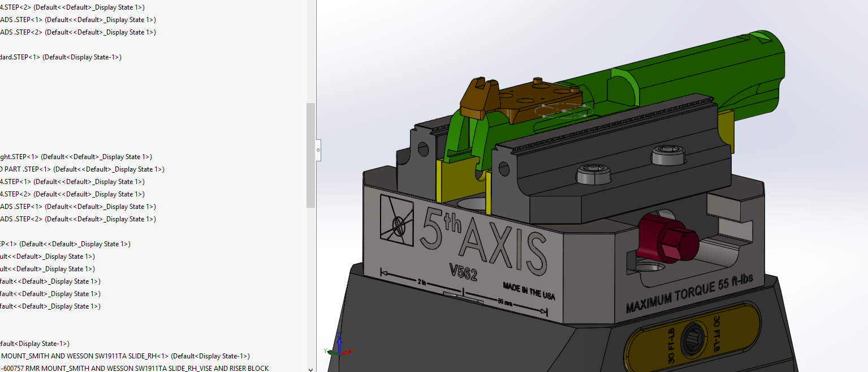The width and height of the screenshot is (868, 372).
Task: Select the row beginning with "EP<1> (Default"
Action: 66,244
